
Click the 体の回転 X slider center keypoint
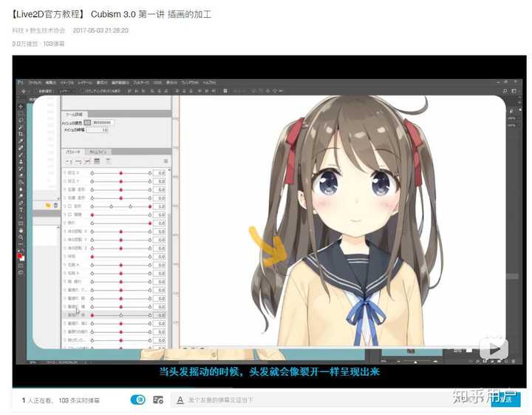pyautogui.click(x=120, y=232)
